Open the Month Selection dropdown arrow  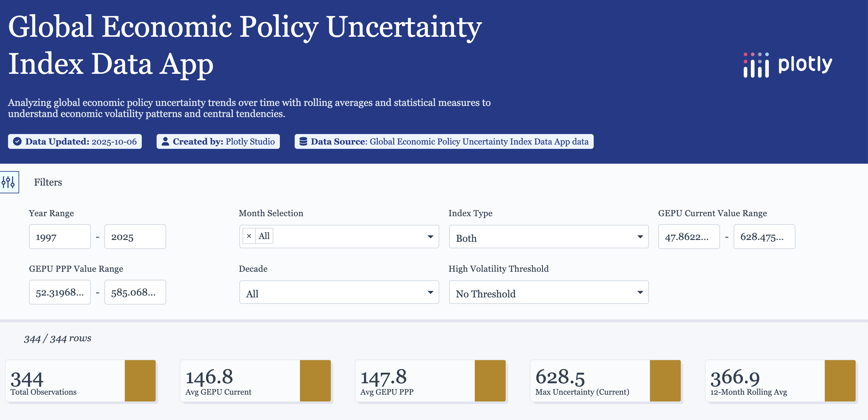(430, 237)
